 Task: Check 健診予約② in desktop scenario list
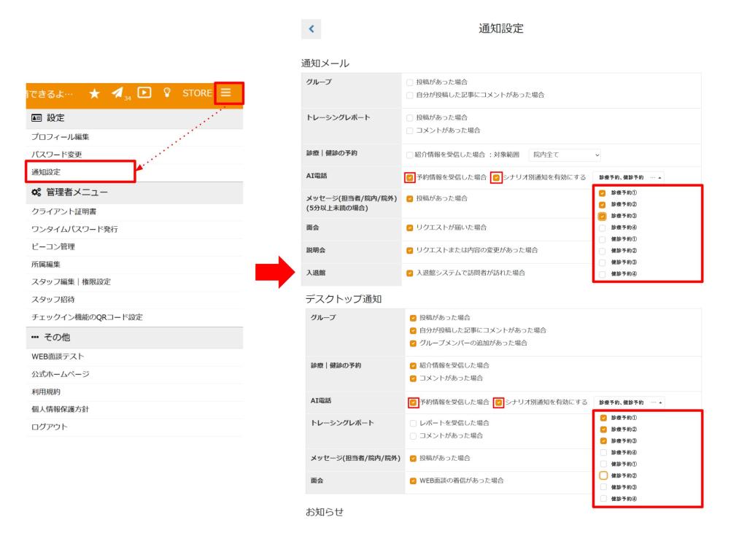coord(603,475)
